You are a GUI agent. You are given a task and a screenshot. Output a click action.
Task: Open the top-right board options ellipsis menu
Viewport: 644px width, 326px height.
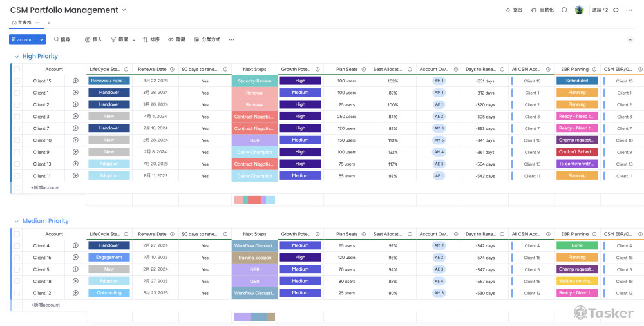click(x=629, y=10)
